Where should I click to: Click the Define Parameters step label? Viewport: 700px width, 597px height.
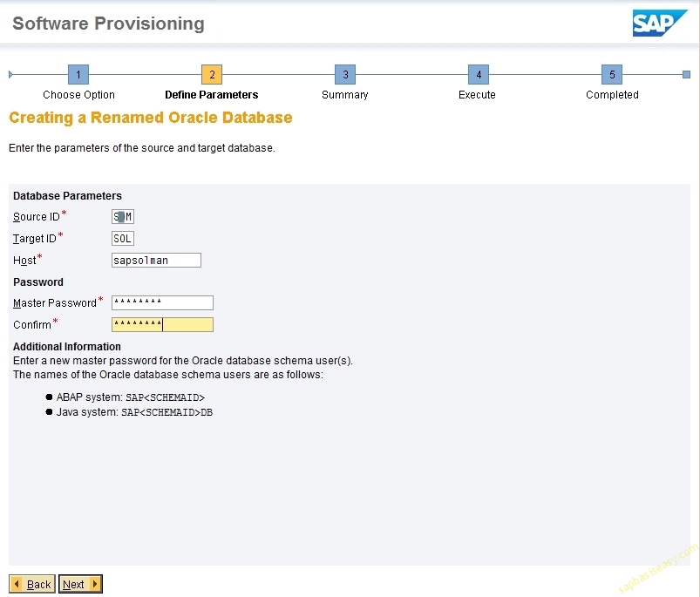tap(212, 95)
